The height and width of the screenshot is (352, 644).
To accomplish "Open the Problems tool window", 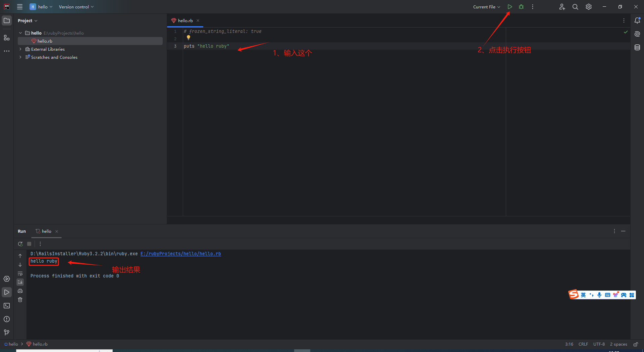I will click(x=7, y=319).
